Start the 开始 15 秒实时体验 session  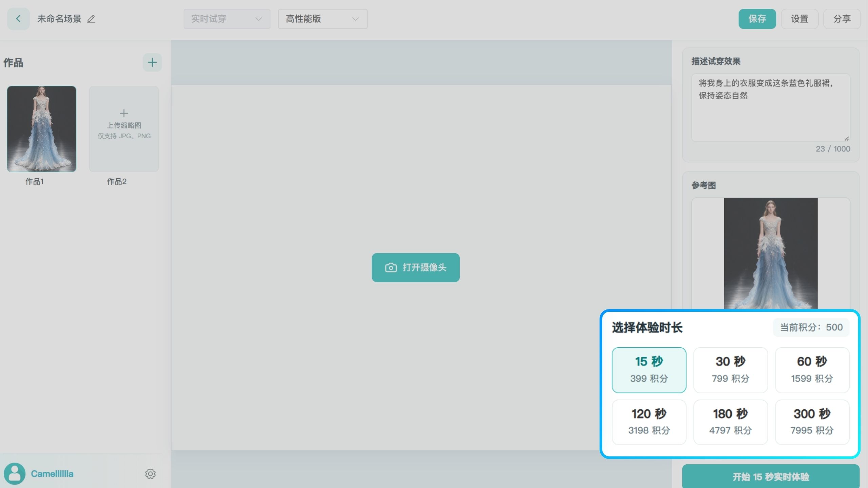tap(771, 476)
